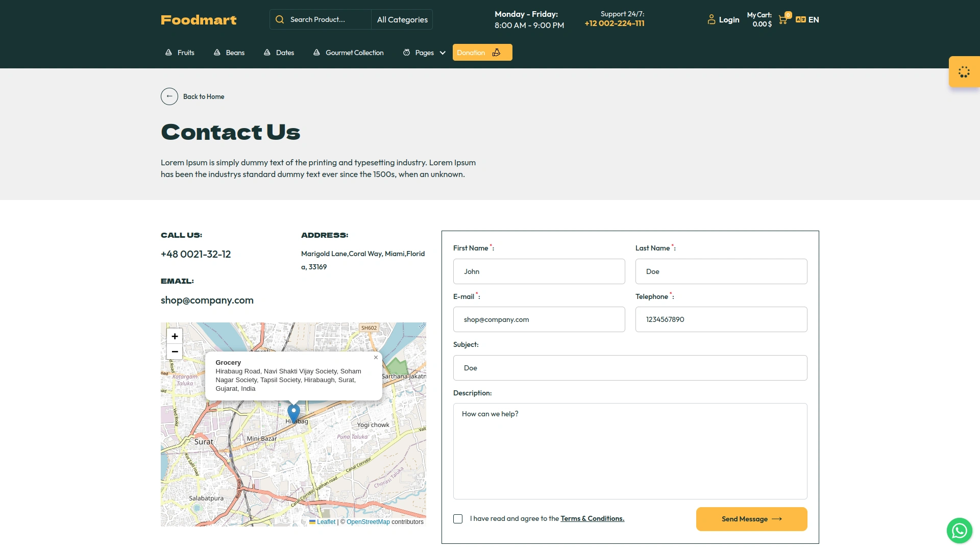Click the yellow widget tab on the right edge
The width and height of the screenshot is (980, 551).
pyautogui.click(x=964, y=72)
